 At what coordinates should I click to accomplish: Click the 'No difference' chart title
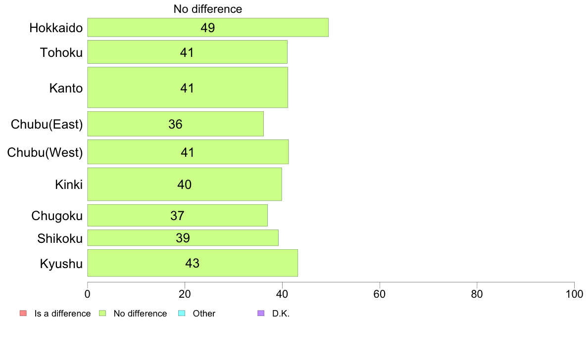(208, 9)
